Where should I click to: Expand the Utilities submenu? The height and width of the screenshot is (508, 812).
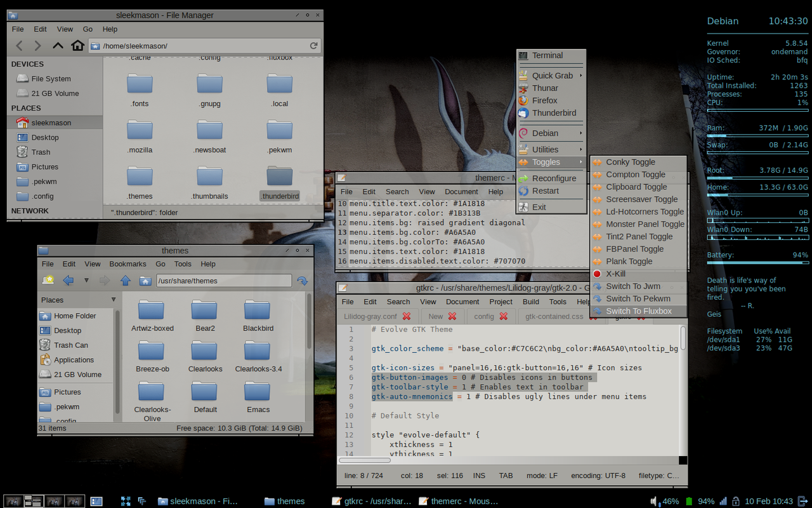click(551, 149)
